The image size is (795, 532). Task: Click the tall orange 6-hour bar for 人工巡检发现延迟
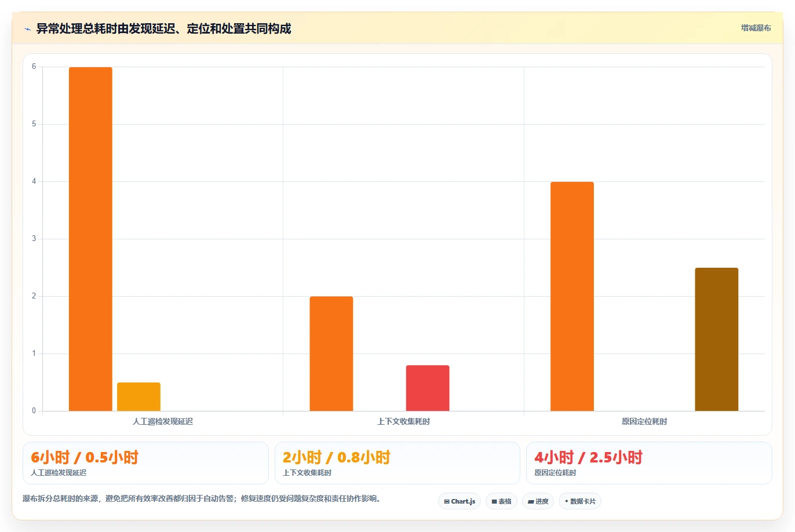[x=90, y=239]
